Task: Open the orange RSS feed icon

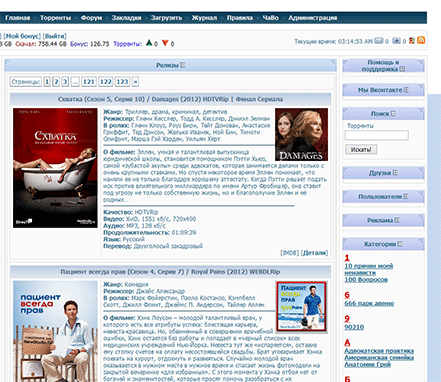Action: pyautogui.click(x=421, y=40)
